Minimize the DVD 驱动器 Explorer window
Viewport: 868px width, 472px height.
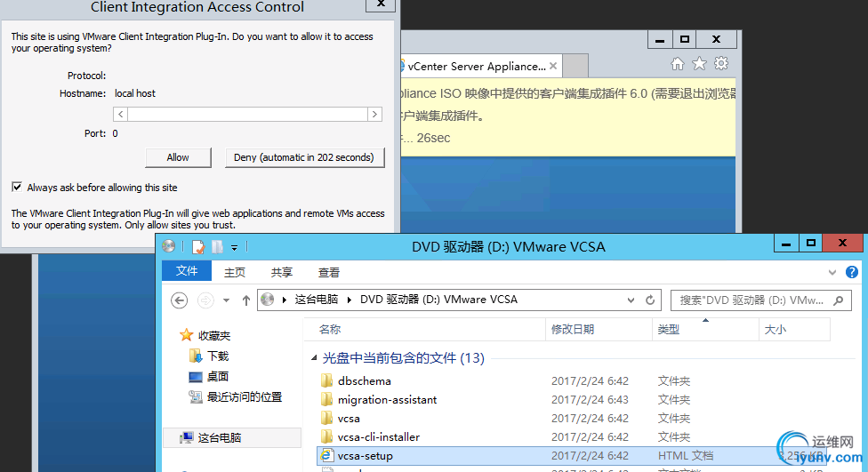786,244
